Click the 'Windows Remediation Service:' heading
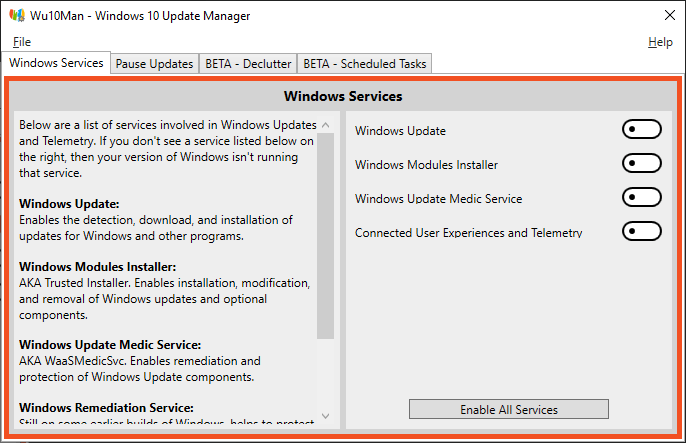This screenshot has width=686, height=443. (106, 408)
